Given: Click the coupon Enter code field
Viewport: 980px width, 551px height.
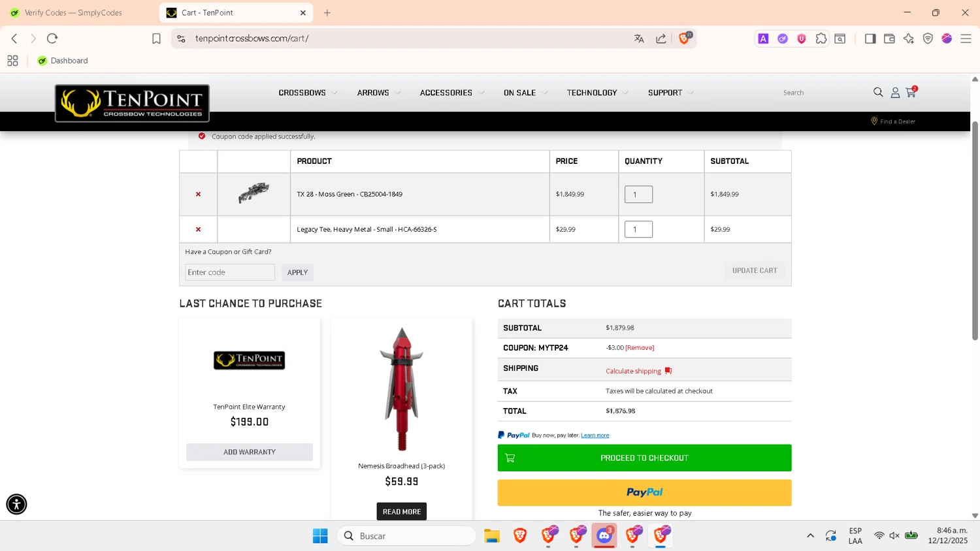Looking at the screenshot, I should click(x=230, y=272).
